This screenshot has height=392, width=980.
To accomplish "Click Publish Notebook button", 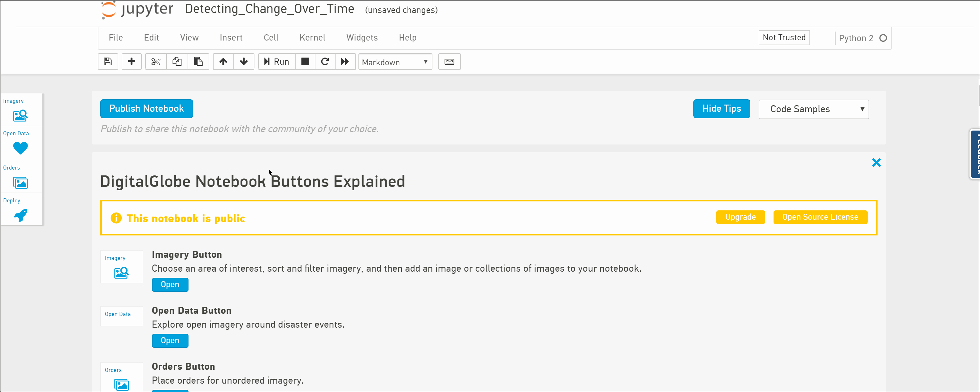I will tap(146, 109).
